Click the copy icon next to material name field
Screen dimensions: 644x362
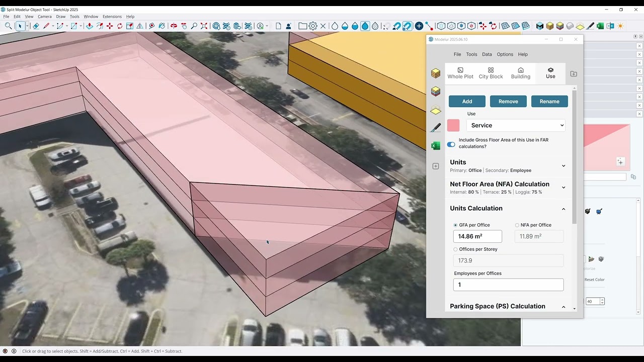(633, 177)
